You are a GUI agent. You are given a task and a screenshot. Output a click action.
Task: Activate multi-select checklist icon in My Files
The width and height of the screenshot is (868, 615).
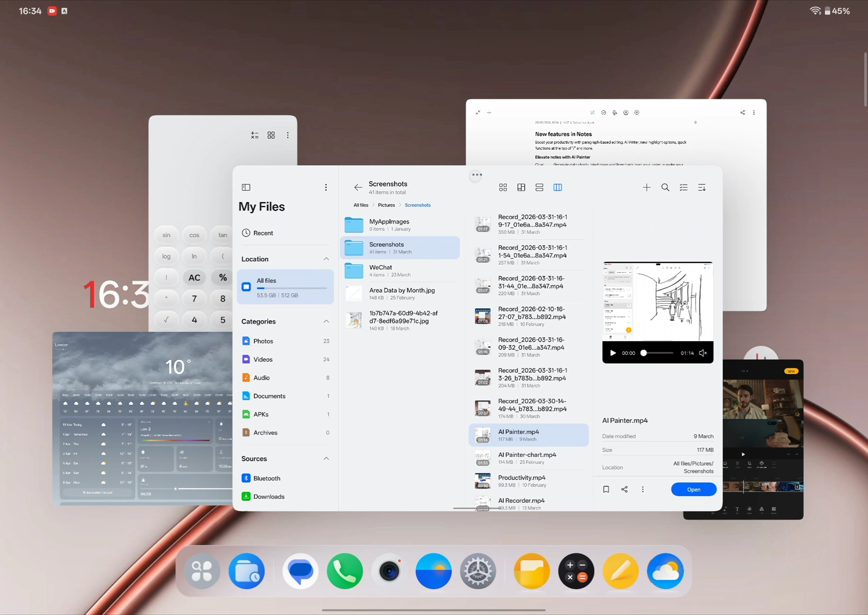[683, 187]
